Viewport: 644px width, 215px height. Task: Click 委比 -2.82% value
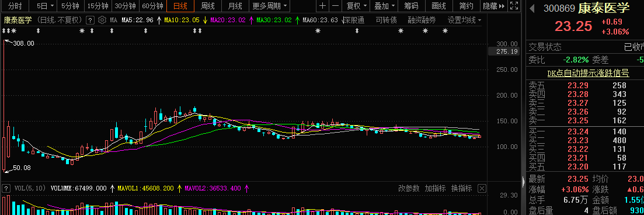click(x=576, y=60)
